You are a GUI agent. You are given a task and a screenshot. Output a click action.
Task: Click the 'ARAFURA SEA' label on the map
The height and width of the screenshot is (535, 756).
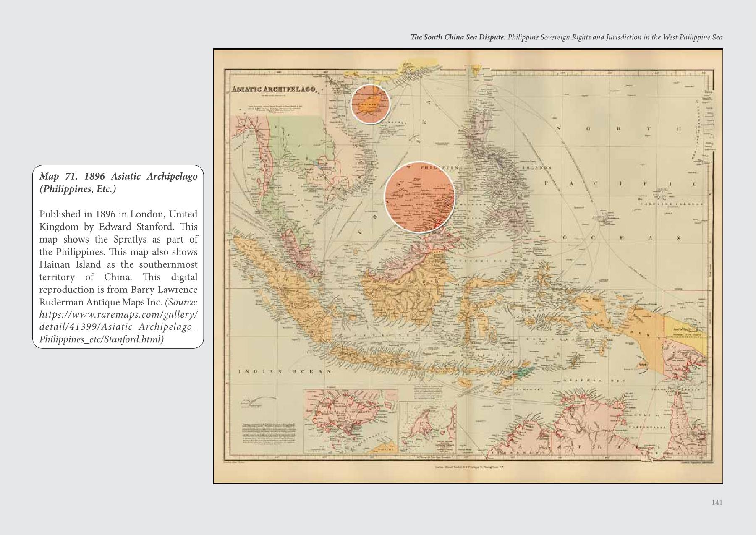594,381
